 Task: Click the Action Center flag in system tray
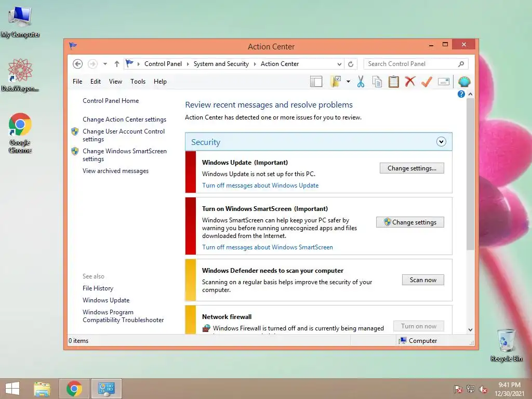point(458,389)
